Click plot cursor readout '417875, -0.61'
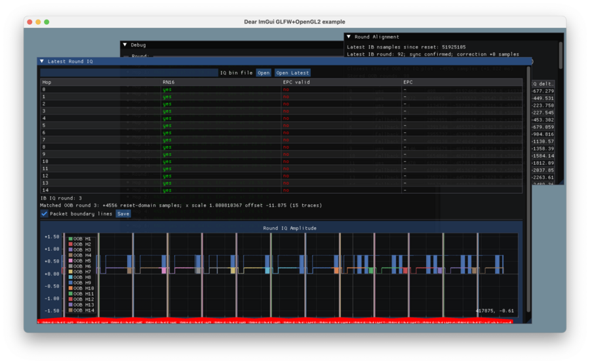 click(494, 311)
